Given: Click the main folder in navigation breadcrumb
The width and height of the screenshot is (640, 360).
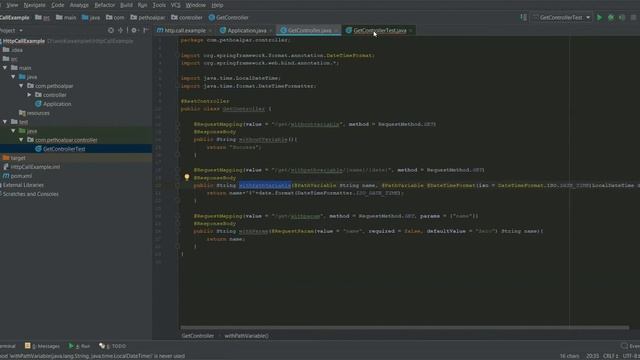Looking at the screenshot, I should pyautogui.click(x=66, y=18).
